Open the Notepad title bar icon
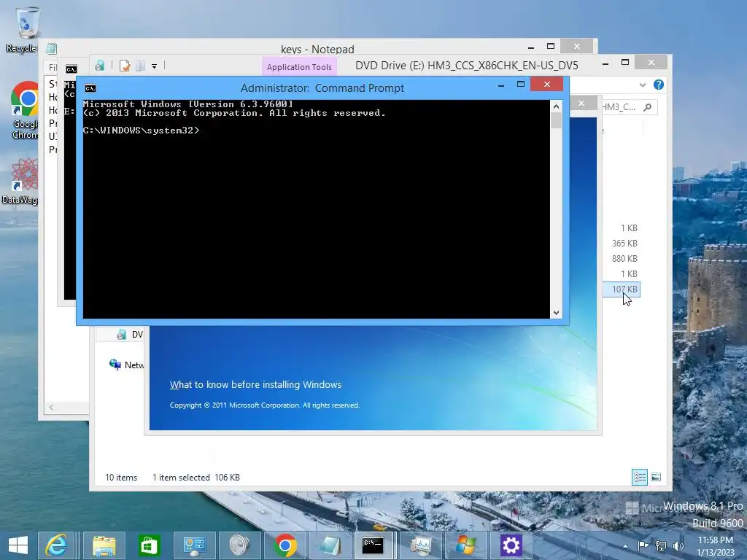The image size is (747, 560). (52, 49)
